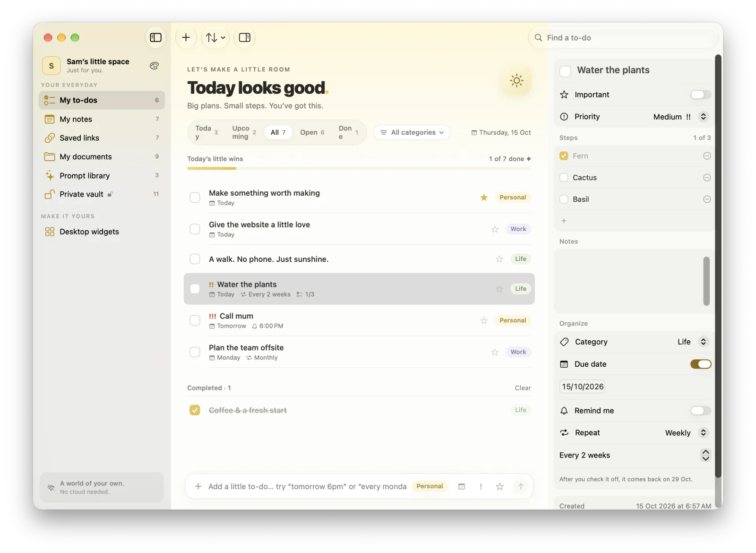Star the 'Give the website a little love' task
The width and height of the screenshot is (756, 553).
tap(495, 229)
